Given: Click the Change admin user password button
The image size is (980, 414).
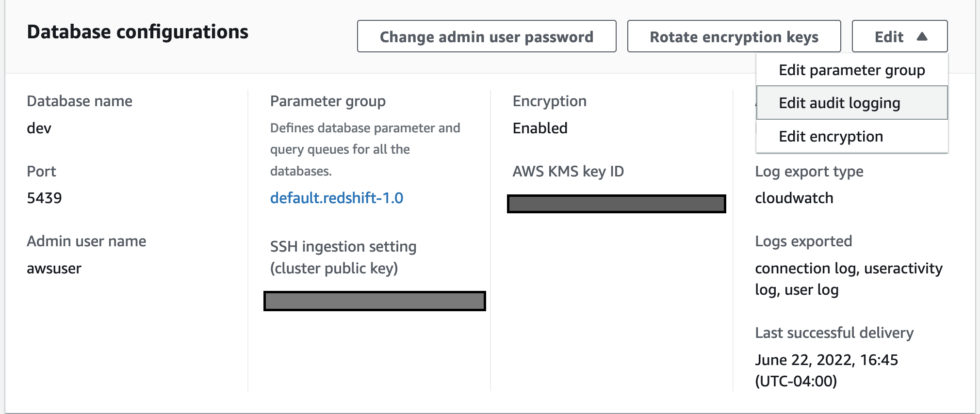Looking at the screenshot, I should (x=486, y=36).
